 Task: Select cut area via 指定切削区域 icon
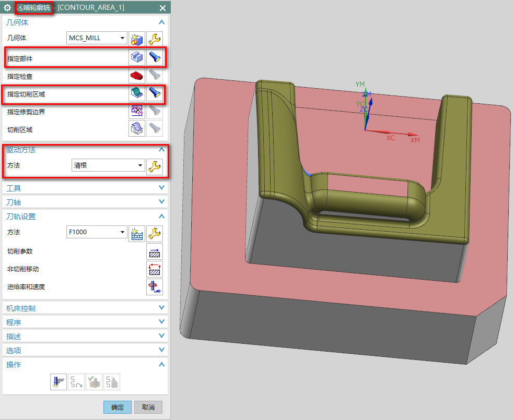pos(137,93)
